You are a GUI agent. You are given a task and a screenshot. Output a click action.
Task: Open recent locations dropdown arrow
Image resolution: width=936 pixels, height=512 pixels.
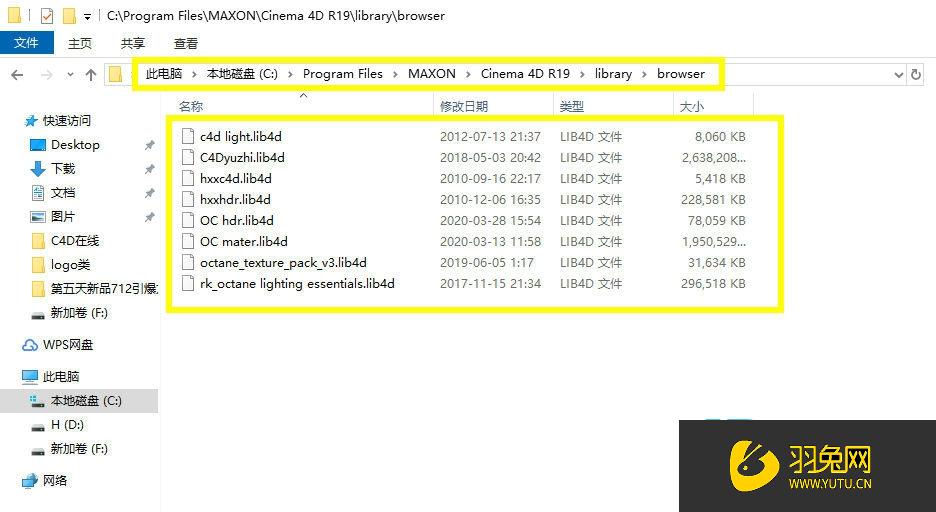coord(70,75)
